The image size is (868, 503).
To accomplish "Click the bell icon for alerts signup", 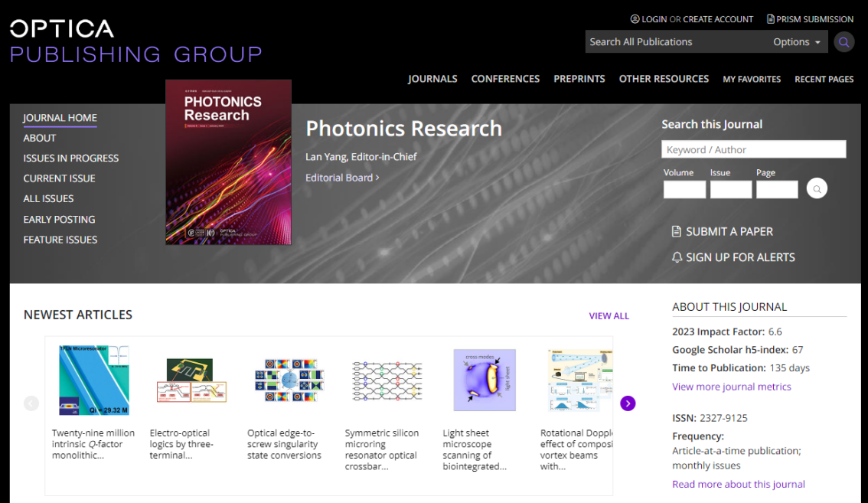I will [677, 257].
